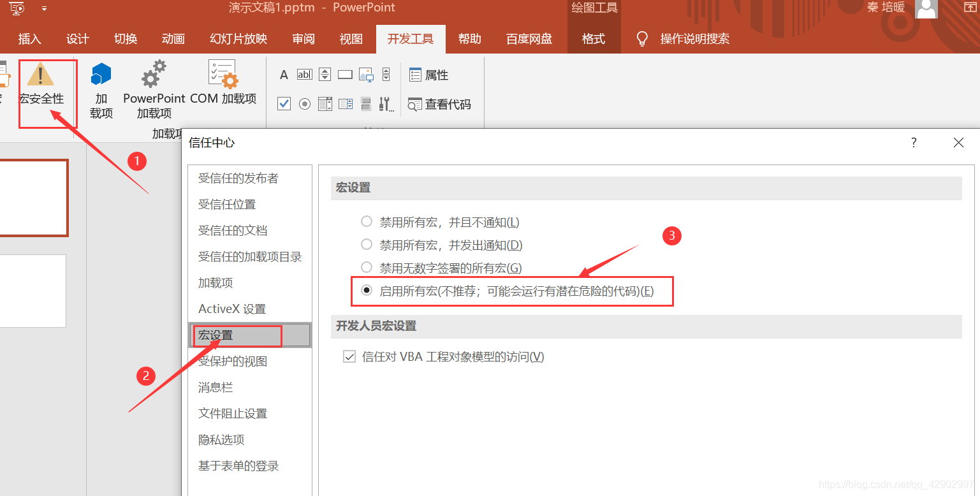
Task: Select 消息栏 category
Action: click(x=249, y=388)
